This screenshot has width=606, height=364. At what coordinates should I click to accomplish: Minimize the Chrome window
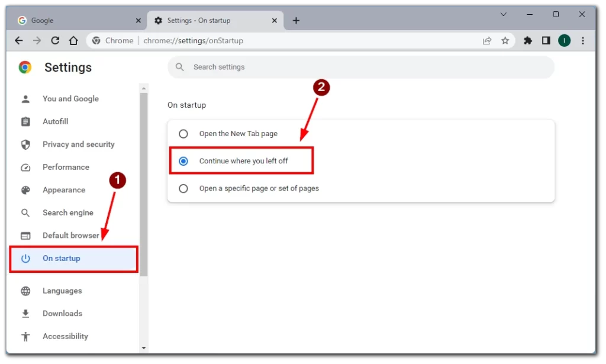click(530, 14)
